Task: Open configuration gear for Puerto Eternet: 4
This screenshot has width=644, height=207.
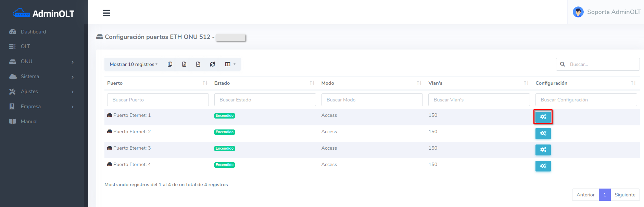Action: 543,166
